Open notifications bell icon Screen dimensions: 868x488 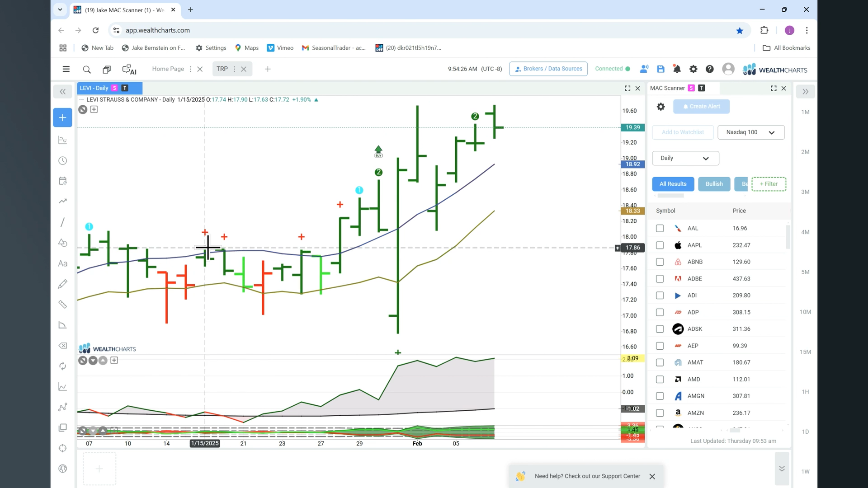tap(677, 69)
